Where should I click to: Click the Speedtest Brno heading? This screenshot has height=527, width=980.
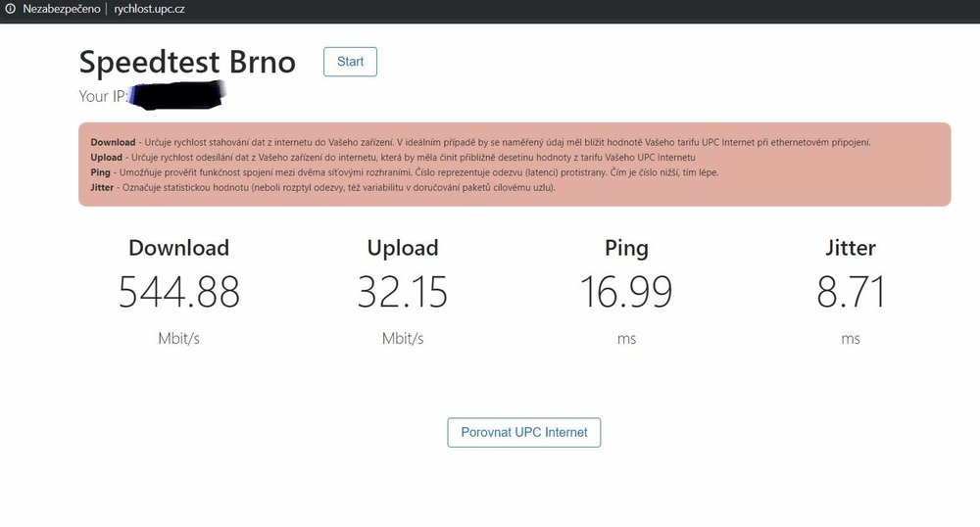(x=187, y=63)
